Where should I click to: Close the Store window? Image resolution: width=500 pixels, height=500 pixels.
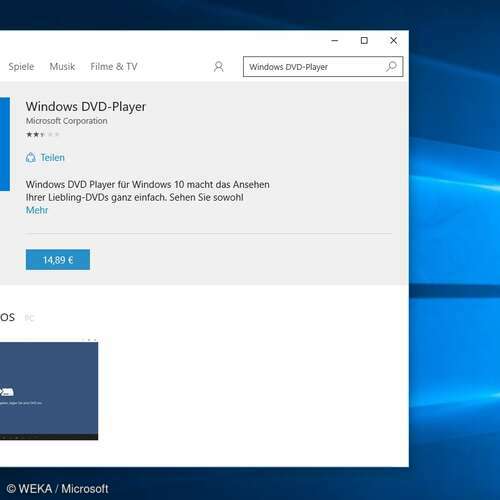[x=394, y=41]
